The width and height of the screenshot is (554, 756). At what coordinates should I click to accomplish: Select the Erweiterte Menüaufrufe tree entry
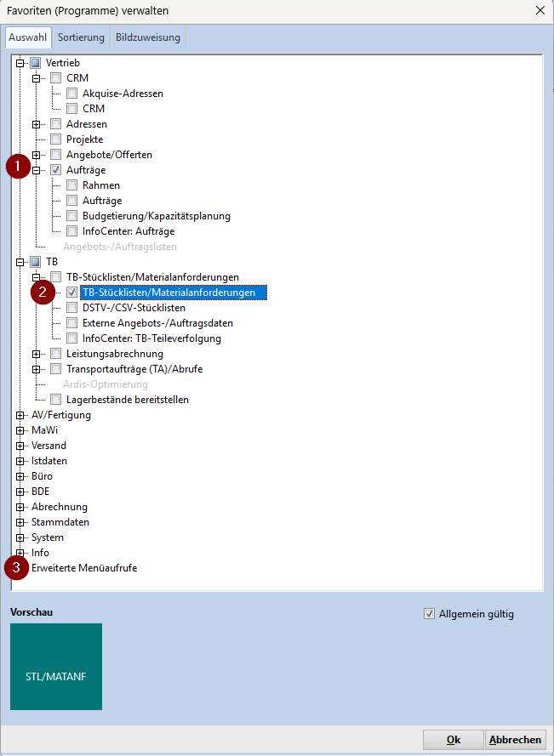[x=84, y=568]
